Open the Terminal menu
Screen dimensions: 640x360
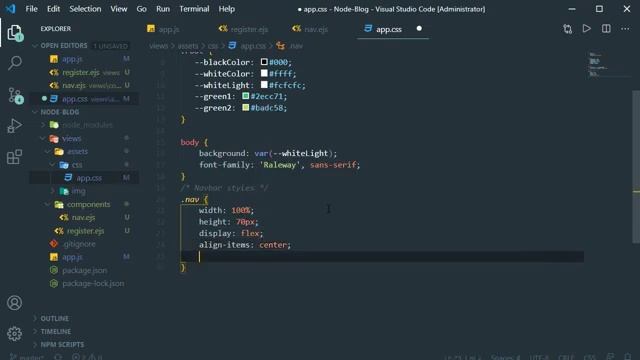coord(194,9)
